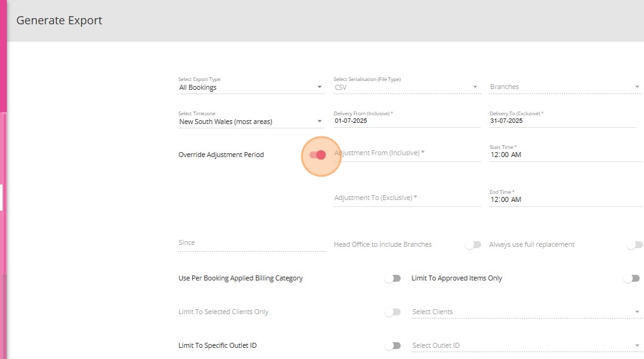
Task: Click the Generate Export heading
Action: point(59,21)
